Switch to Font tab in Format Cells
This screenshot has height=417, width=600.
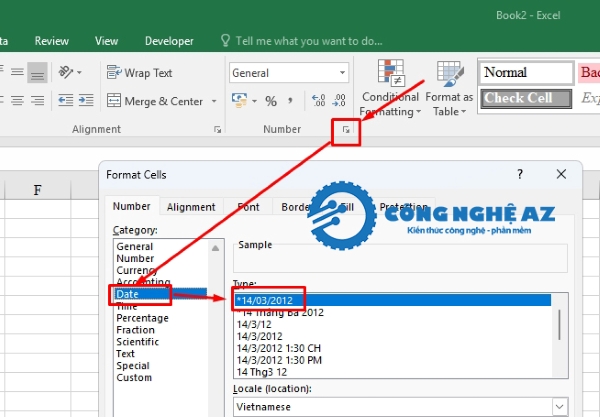[248, 207]
